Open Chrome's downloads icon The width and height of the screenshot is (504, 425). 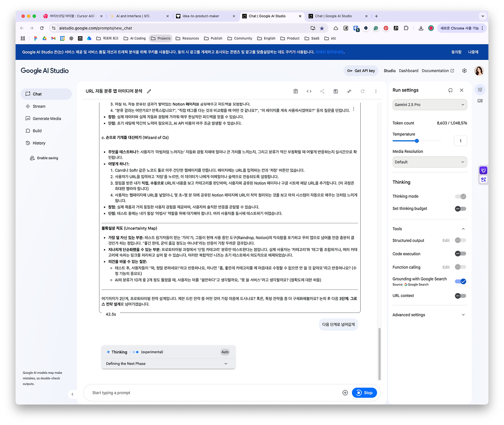[421, 28]
